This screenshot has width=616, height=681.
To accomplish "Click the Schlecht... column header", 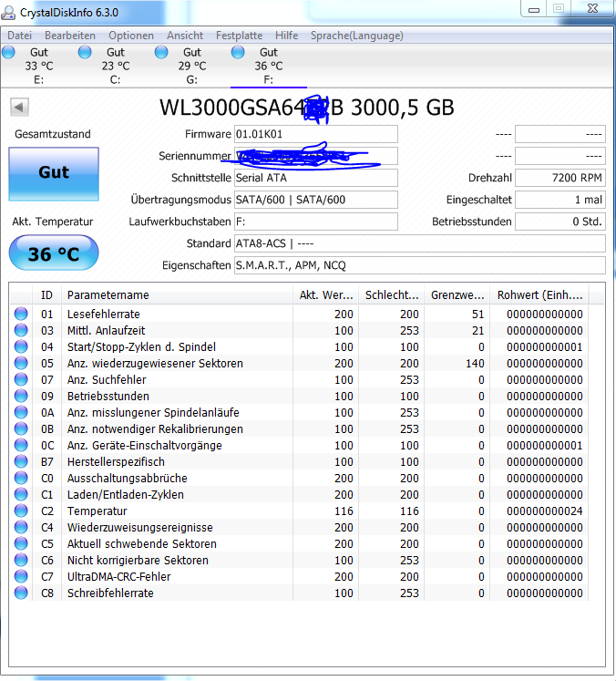I will [392, 294].
